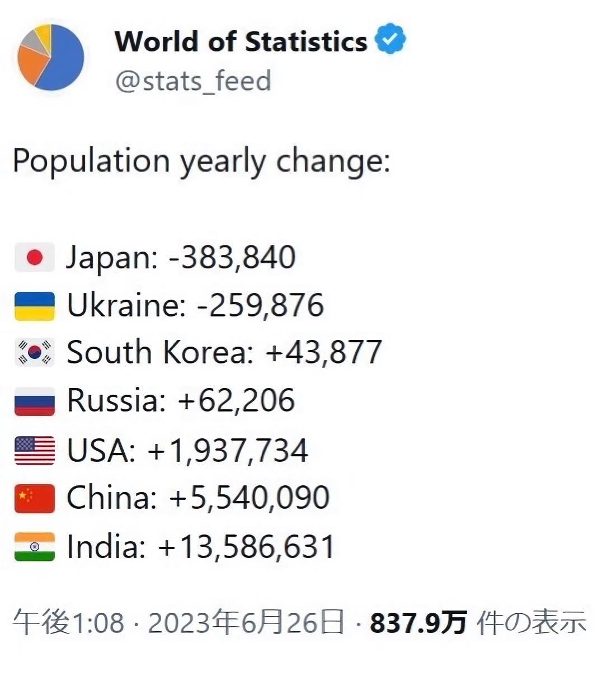Click the Japan -383,840 line
The height and width of the screenshot is (700, 602).
(x=181, y=258)
